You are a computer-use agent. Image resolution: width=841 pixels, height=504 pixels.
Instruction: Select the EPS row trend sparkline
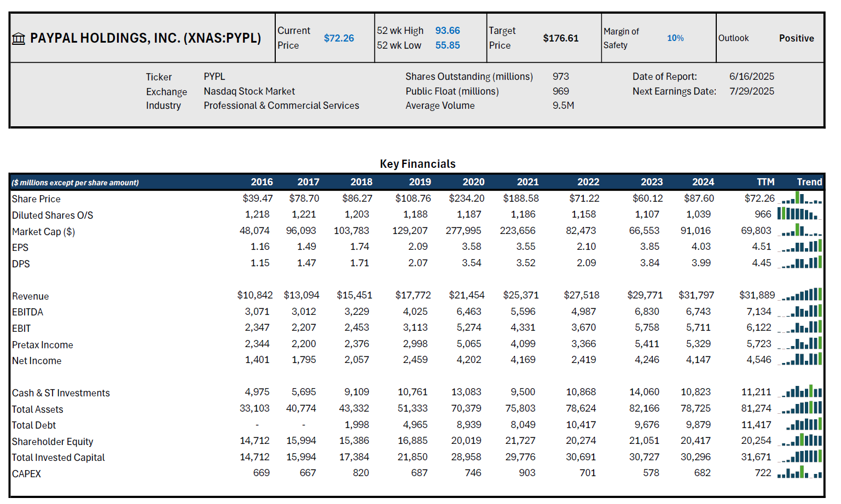[x=799, y=247]
